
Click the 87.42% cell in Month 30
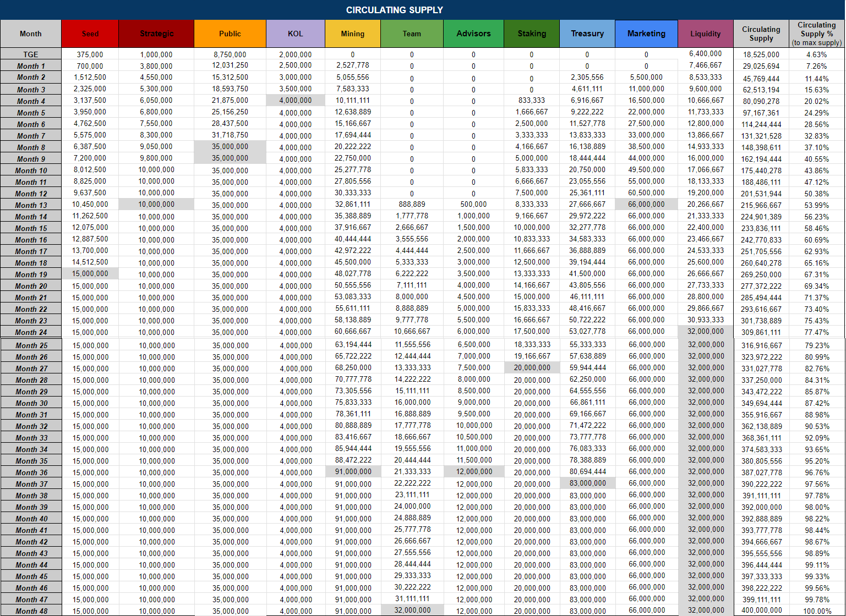[817, 403]
